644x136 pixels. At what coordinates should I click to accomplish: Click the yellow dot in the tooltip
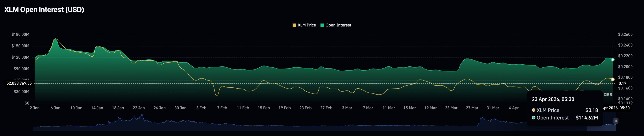tap(533, 110)
